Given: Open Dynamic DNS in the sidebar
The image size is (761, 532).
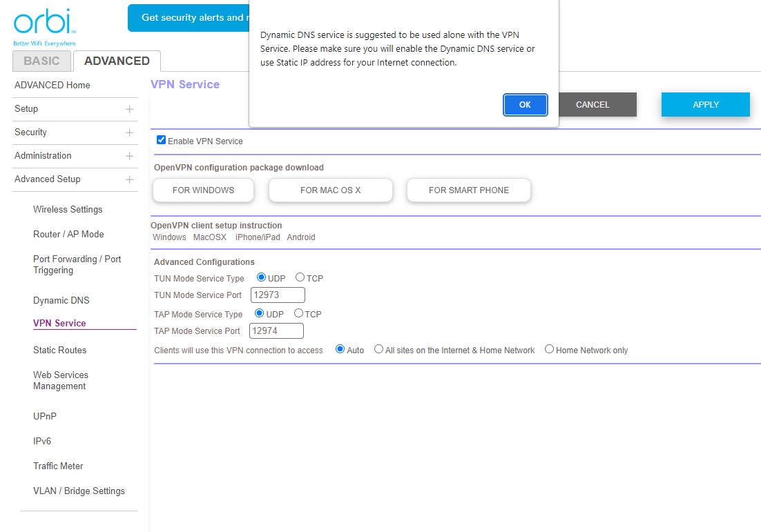Looking at the screenshot, I should tap(61, 301).
